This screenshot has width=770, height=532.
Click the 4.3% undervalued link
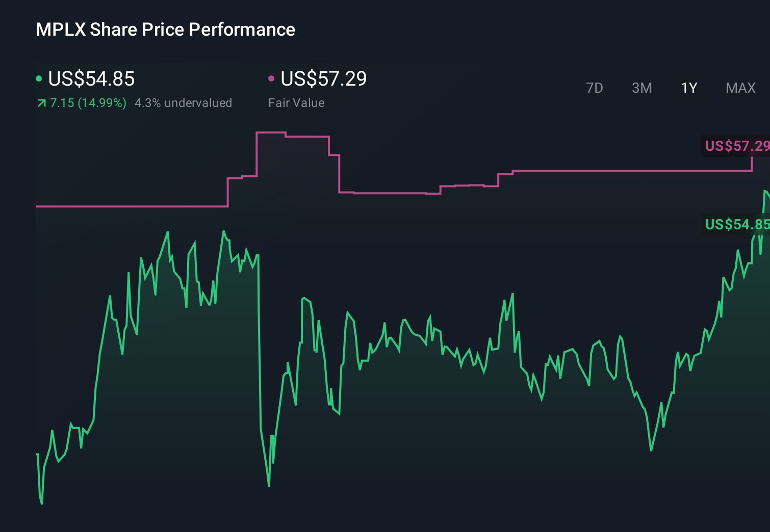click(184, 102)
